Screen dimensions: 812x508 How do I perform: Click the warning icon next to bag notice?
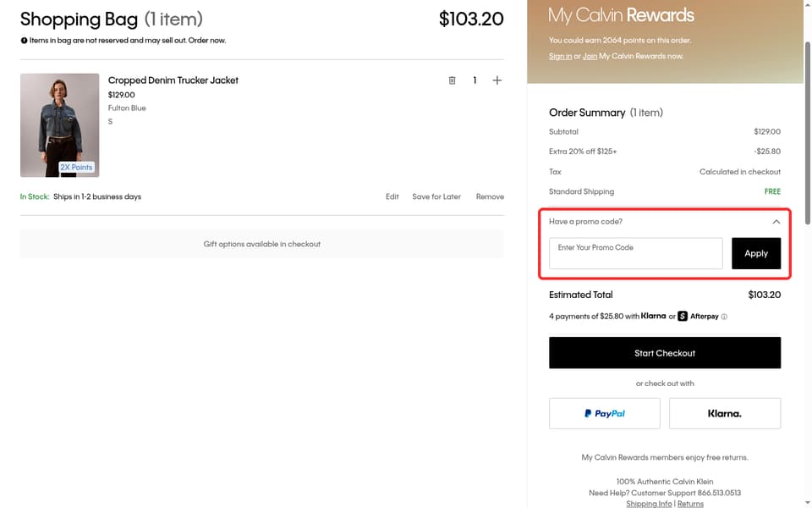point(24,41)
